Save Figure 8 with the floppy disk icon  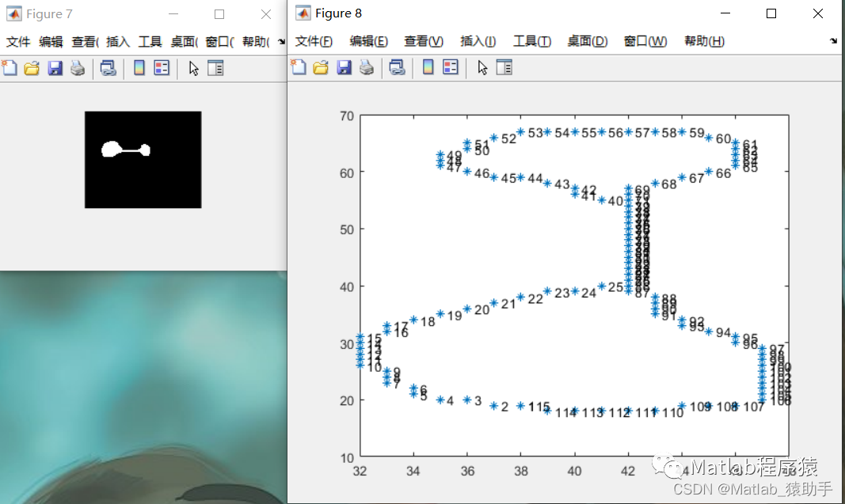tap(343, 67)
